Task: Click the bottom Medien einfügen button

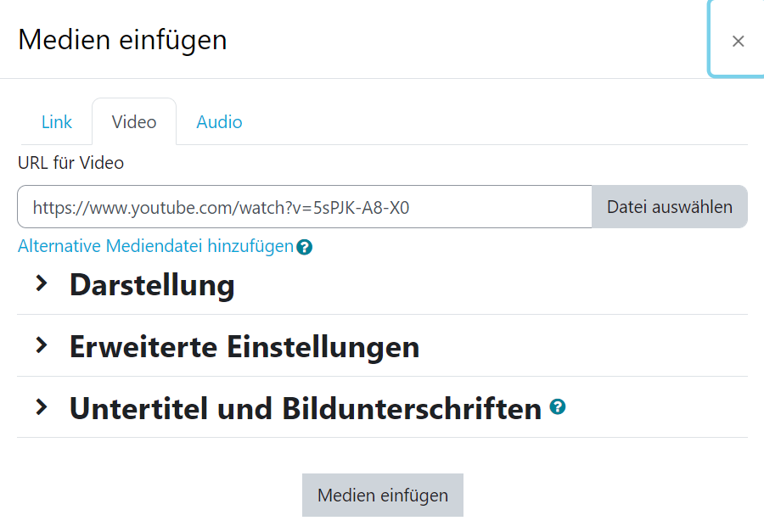Action: click(x=383, y=495)
